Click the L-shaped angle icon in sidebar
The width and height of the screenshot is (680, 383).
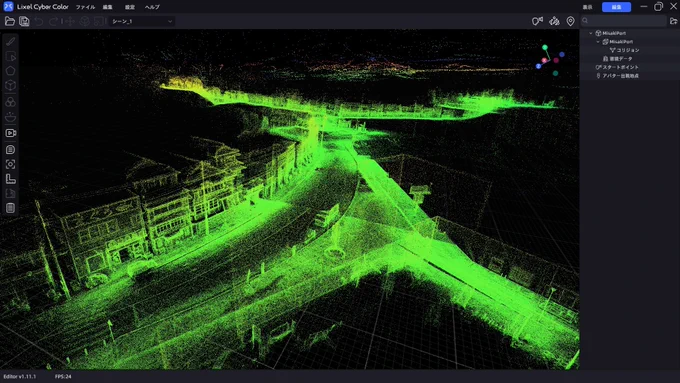pos(11,179)
